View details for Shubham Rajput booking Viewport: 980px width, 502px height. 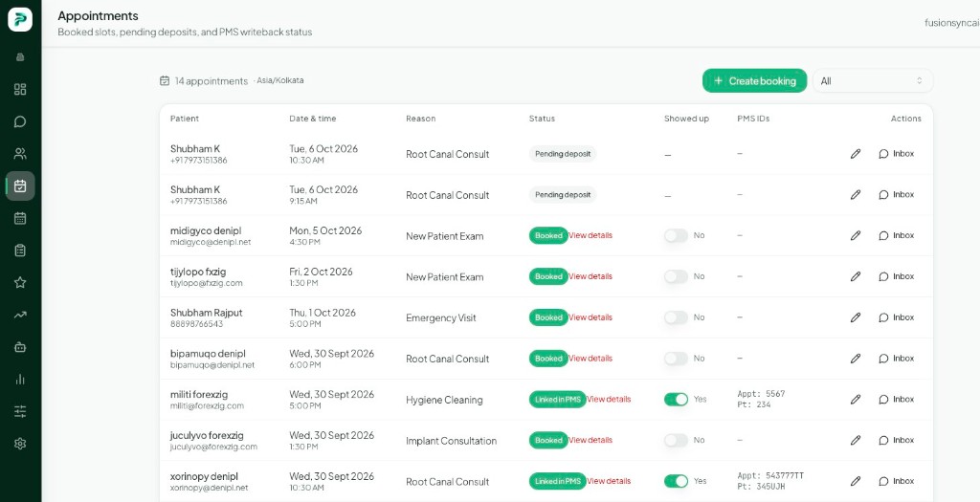[x=590, y=317]
